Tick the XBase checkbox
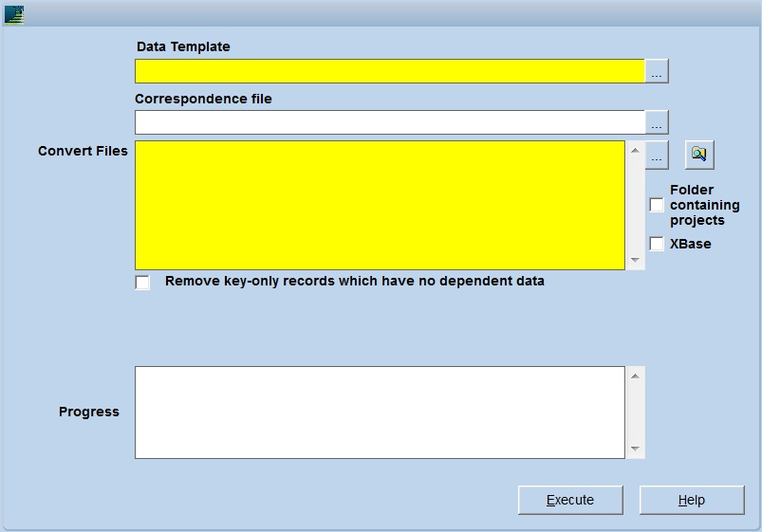This screenshot has height=532, width=762. (657, 244)
